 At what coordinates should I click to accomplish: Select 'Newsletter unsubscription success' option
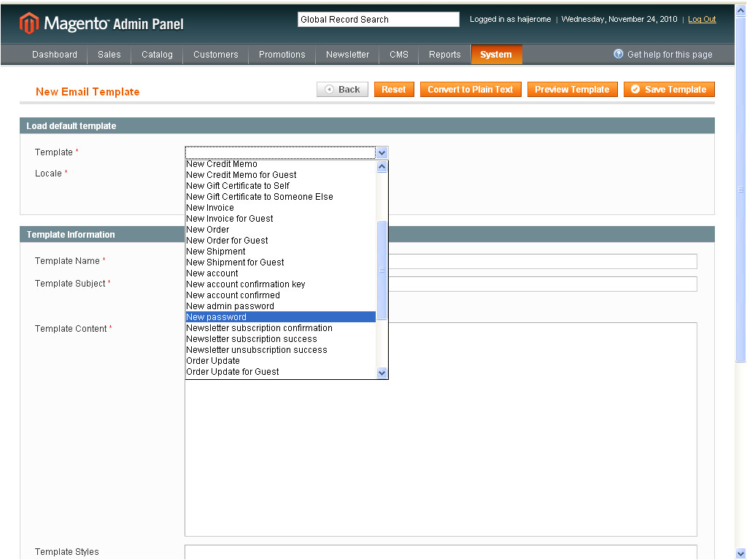tap(281, 350)
